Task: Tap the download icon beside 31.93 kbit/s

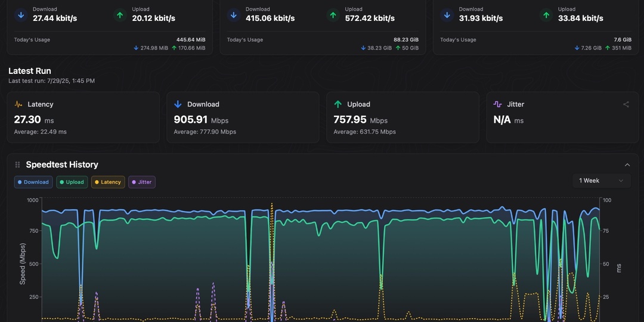Action: coord(447,15)
